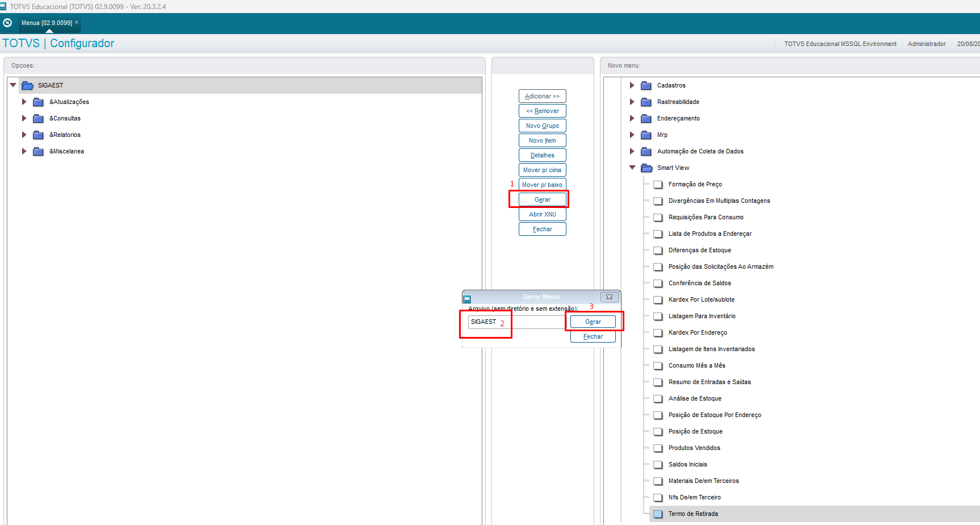Image resolution: width=980 pixels, height=525 pixels.
Task: Click Divergências Em Multiplas Contagens item icon
Action: tap(658, 201)
